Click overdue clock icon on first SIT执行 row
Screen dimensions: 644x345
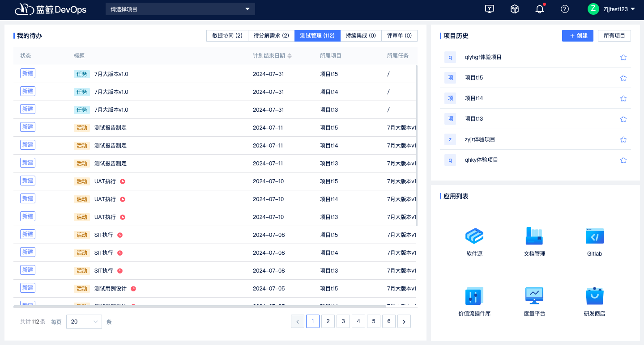click(120, 235)
